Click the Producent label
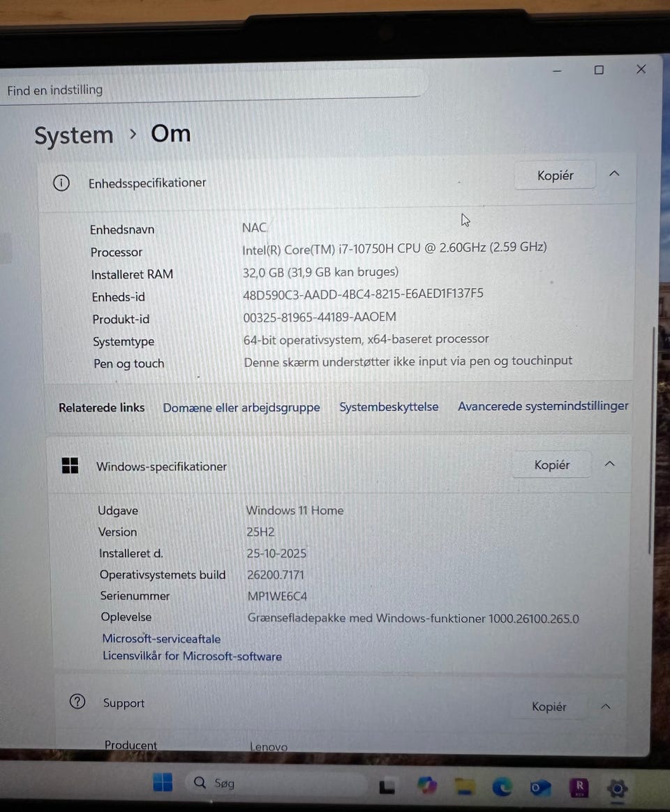Image resolution: width=670 pixels, height=812 pixels. pyautogui.click(x=131, y=744)
